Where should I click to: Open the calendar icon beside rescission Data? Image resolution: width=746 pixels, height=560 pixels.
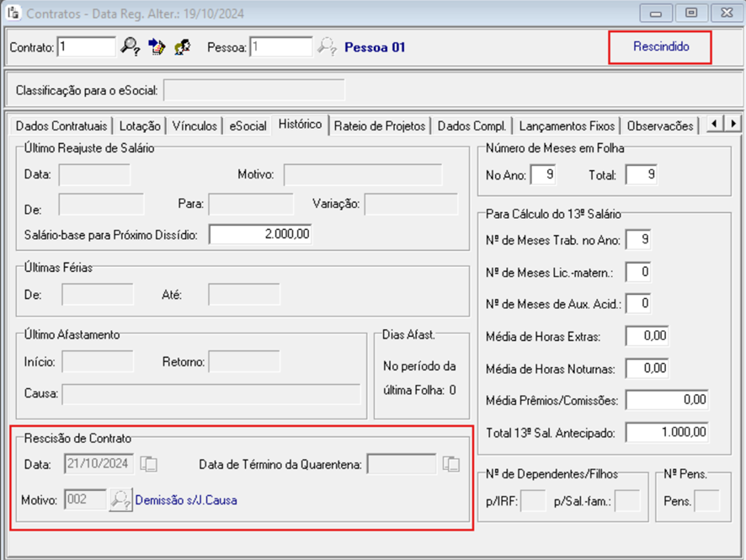pos(149,463)
